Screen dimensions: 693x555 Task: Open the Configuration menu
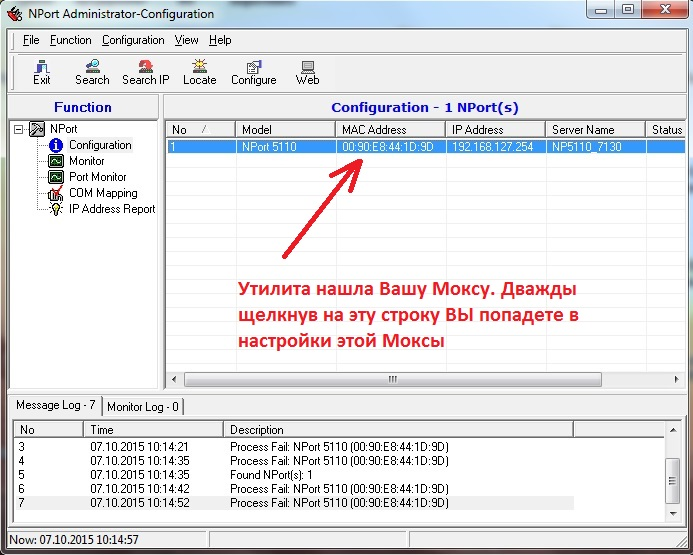pos(133,40)
